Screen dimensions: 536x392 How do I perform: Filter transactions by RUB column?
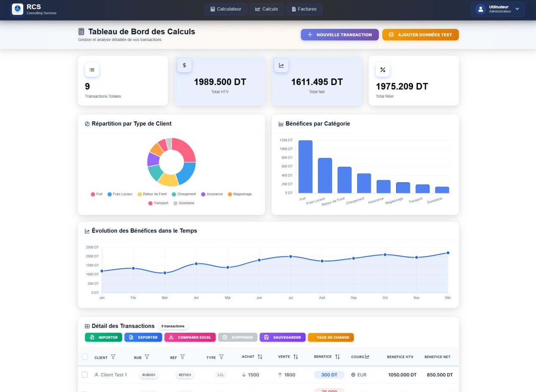[x=147, y=357]
